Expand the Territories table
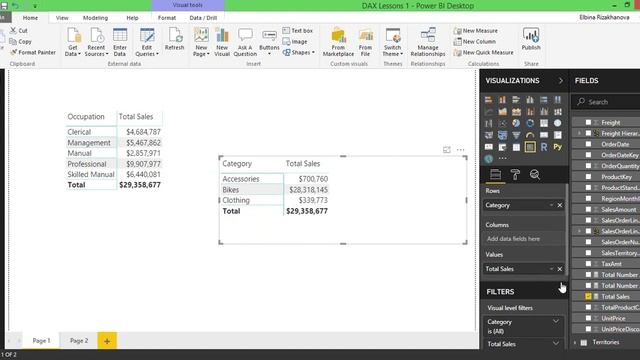640x360 pixels. pos(575,342)
